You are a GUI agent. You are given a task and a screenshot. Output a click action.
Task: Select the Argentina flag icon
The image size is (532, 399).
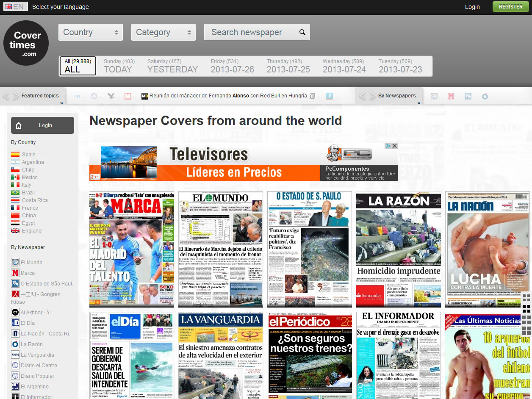15,162
